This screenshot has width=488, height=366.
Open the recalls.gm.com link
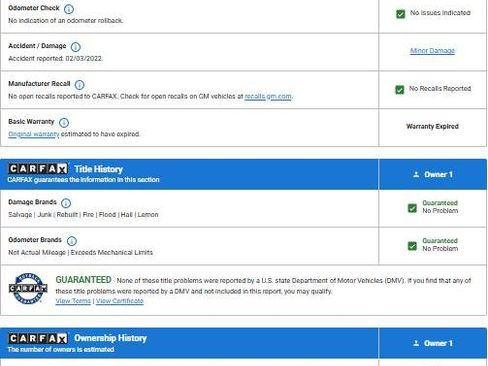point(268,96)
